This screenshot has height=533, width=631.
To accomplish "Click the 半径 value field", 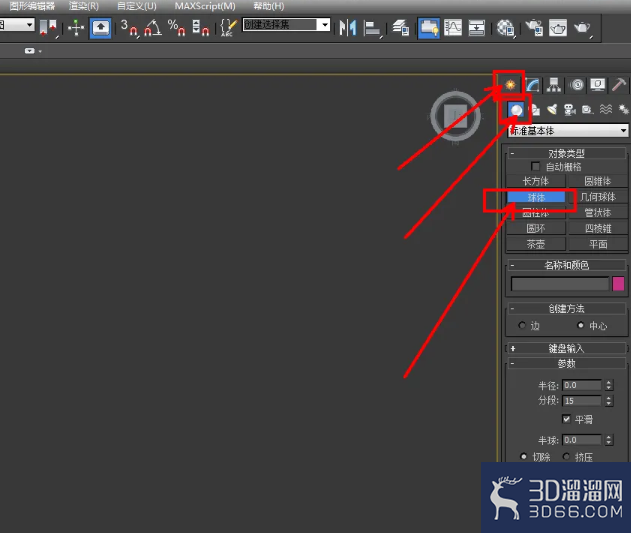I will (x=582, y=385).
